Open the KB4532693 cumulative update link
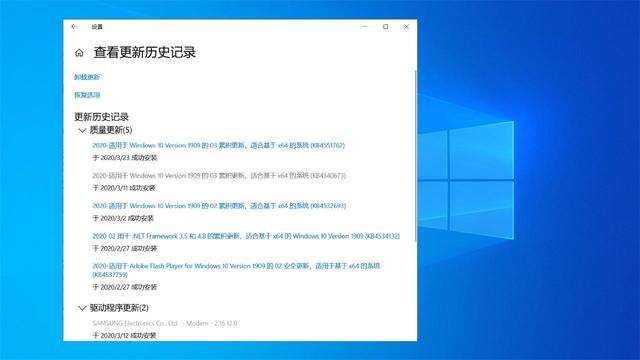This screenshot has height=360, width=640. [219, 206]
